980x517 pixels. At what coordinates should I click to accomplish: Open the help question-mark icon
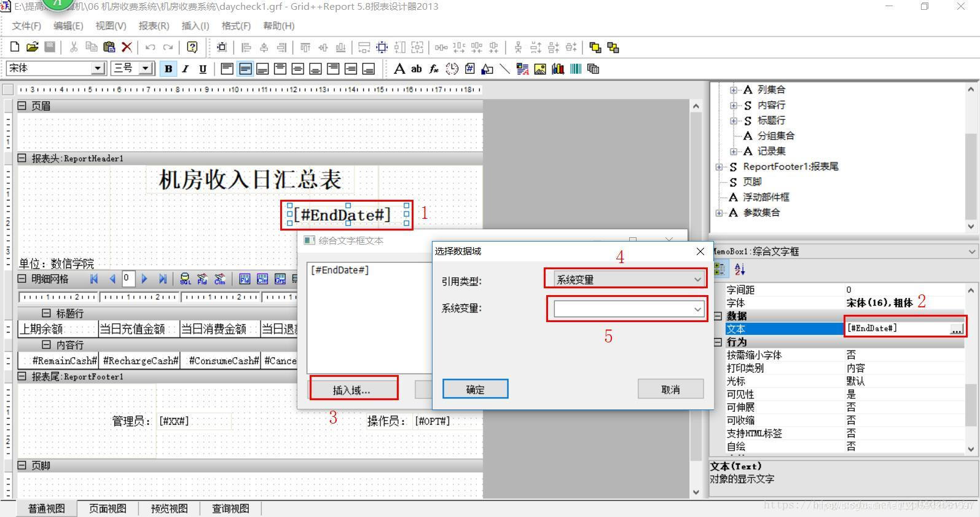coord(192,47)
